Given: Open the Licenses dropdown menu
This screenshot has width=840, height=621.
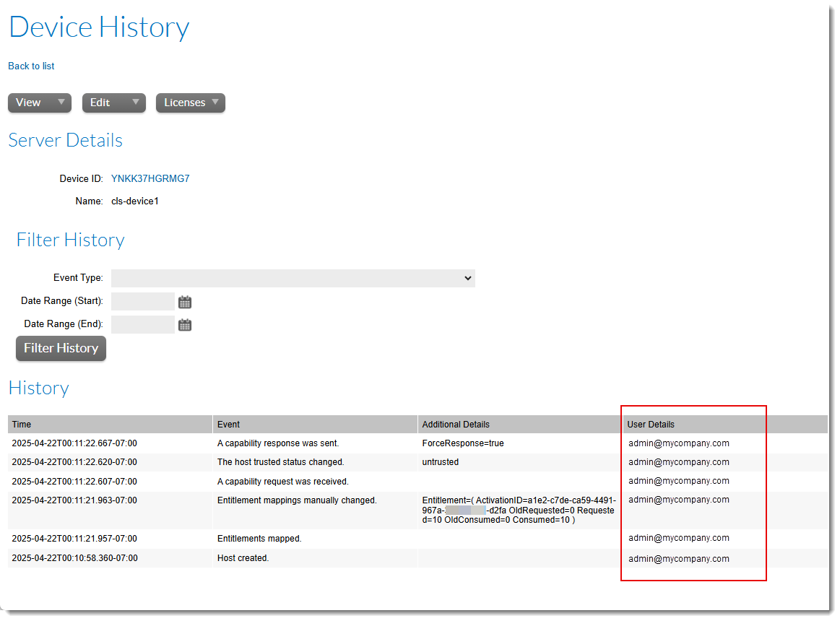Looking at the screenshot, I should pyautogui.click(x=191, y=103).
